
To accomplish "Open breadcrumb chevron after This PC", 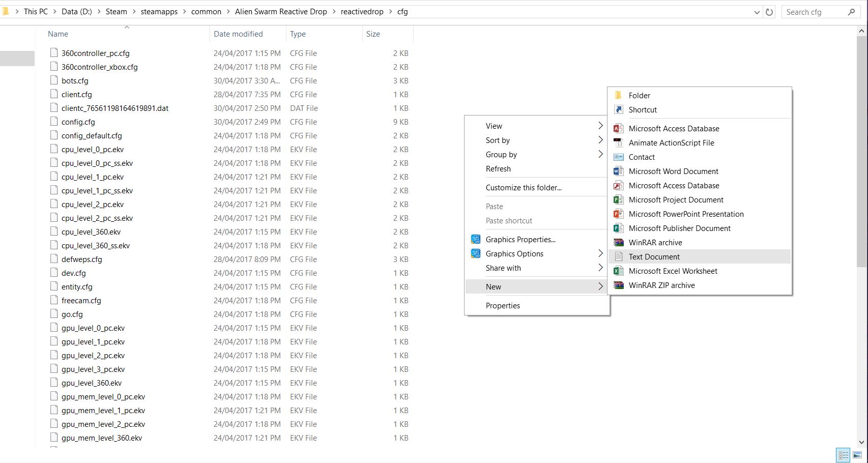I will [54, 12].
